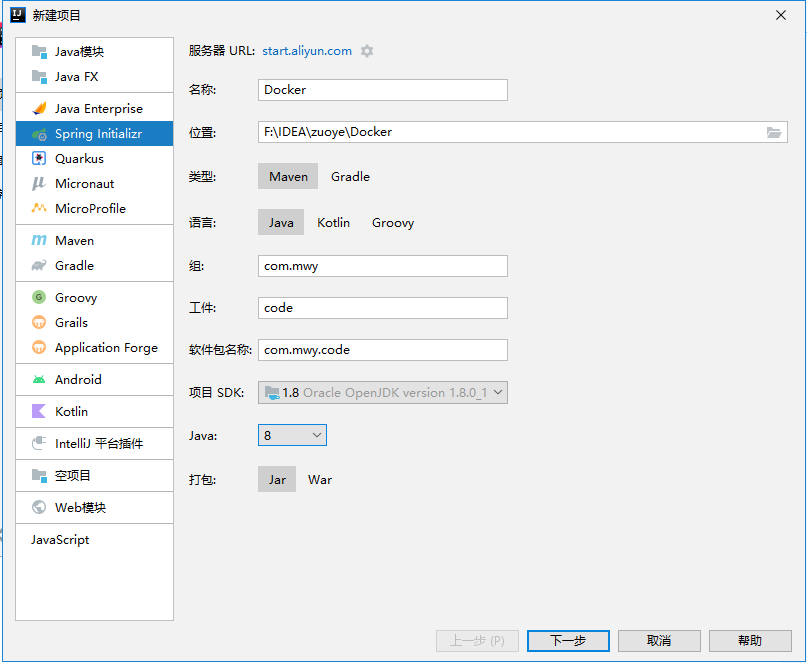Click the IntelliJ logo in title bar
The height and width of the screenshot is (663, 807).
click(x=18, y=15)
